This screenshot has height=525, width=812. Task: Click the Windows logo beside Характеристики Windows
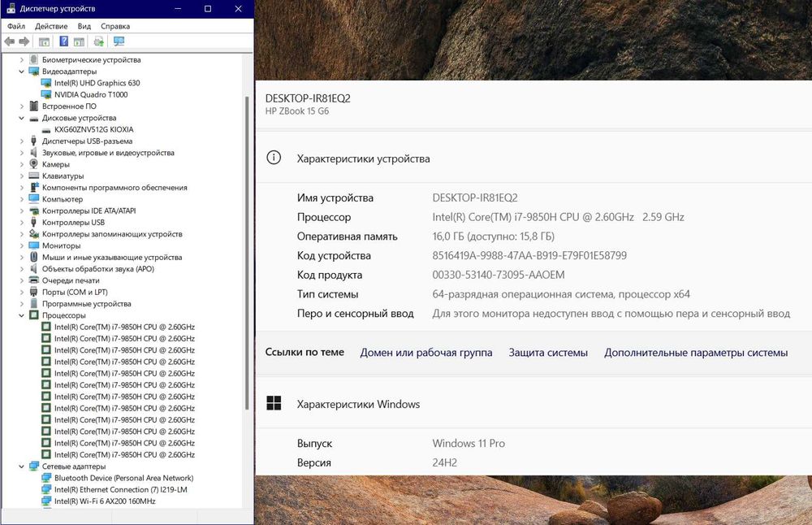274,403
